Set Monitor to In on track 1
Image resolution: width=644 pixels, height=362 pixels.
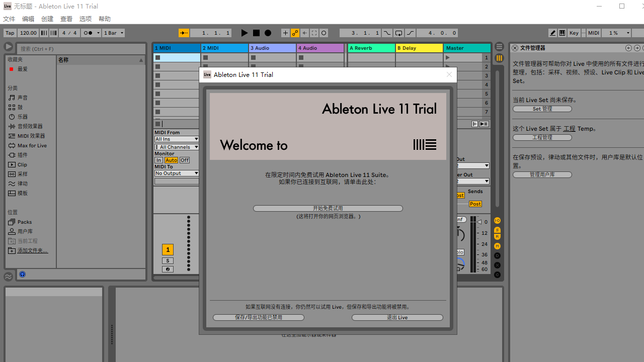pyautogui.click(x=158, y=160)
